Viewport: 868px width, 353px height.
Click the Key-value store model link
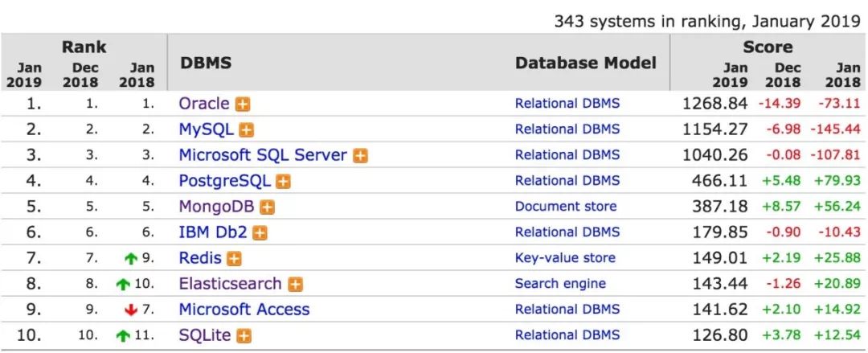pyautogui.click(x=565, y=258)
